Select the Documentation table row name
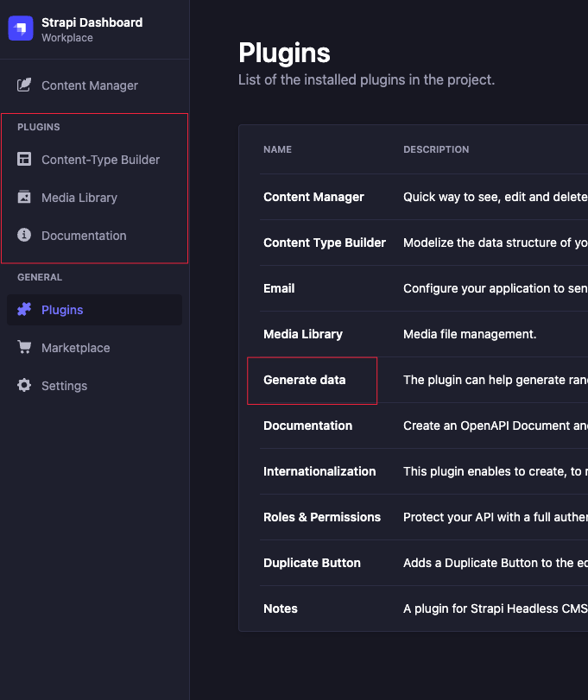Image resolution: width=588 pixels, height=700 pixels. tap(307, 426)
